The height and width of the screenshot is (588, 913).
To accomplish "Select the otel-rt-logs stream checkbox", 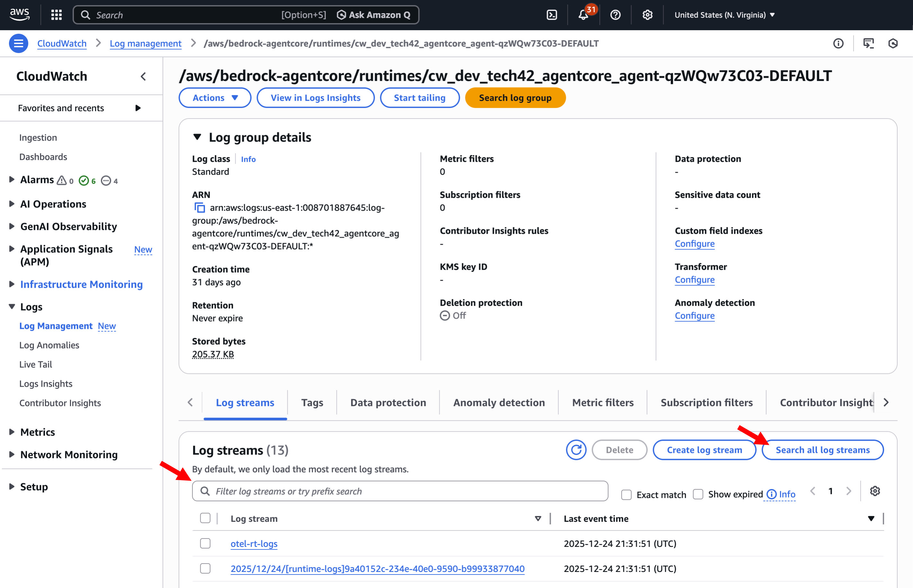I will point(205,543).
